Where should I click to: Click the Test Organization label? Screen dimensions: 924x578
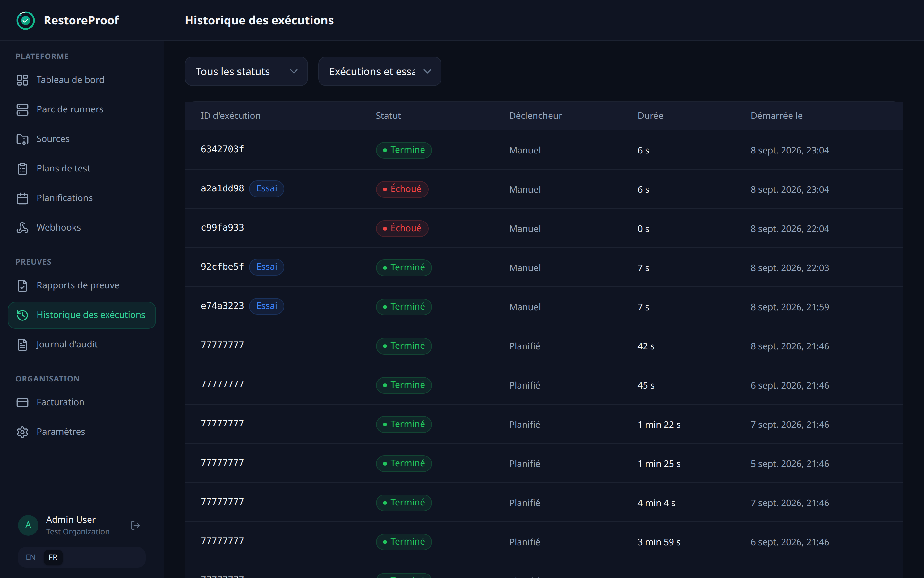pyautogui.click(x=78, y=532)
